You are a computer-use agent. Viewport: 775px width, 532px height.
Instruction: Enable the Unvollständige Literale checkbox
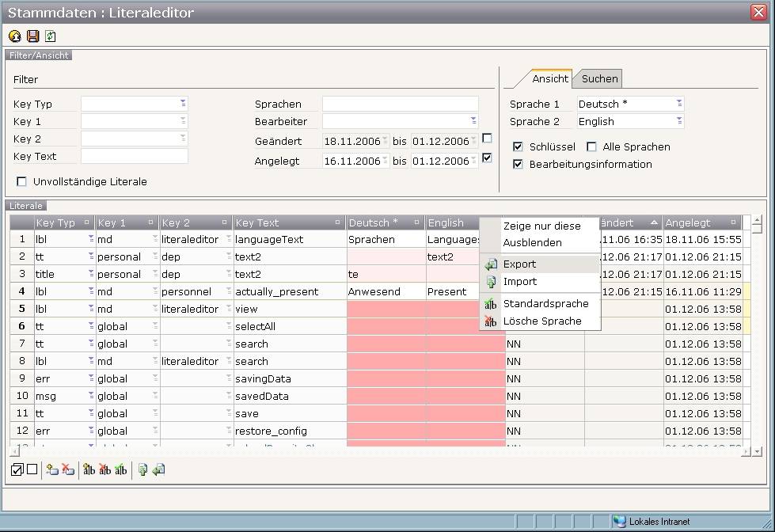[x=21, y=181]
